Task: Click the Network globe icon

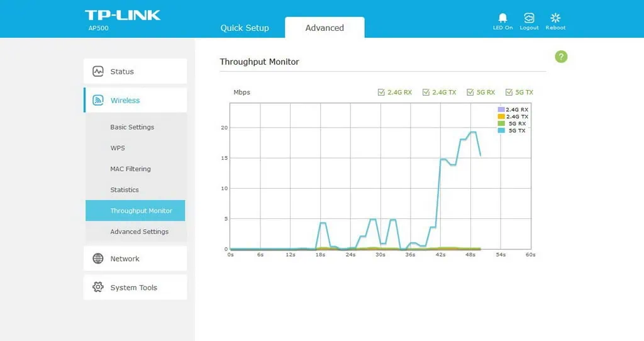Action: coord(98,259)
